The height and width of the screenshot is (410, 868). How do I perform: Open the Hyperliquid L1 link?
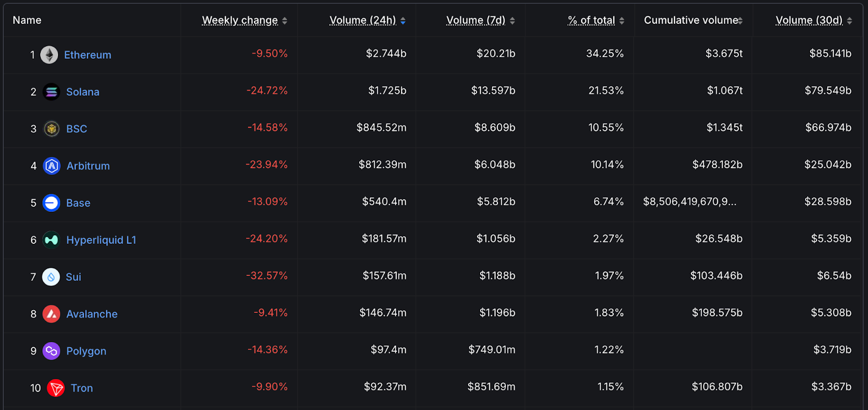tap(101, 239)
